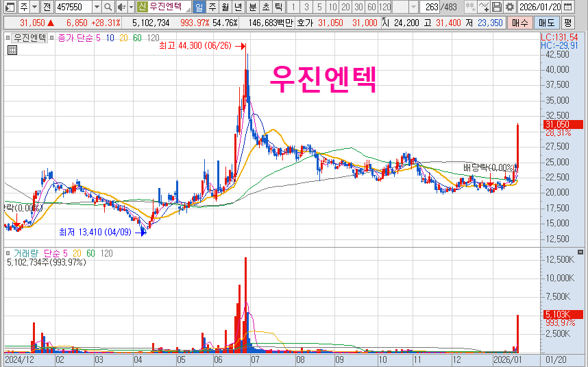Click the 매수 buy button
This screenshot has height=367, width=588.
[x=520, y=23]
